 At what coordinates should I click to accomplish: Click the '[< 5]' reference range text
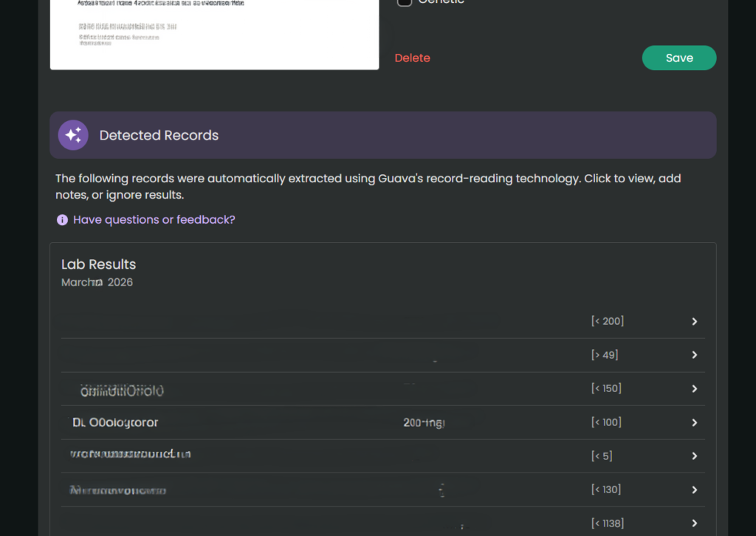click(x=602, y=456)
